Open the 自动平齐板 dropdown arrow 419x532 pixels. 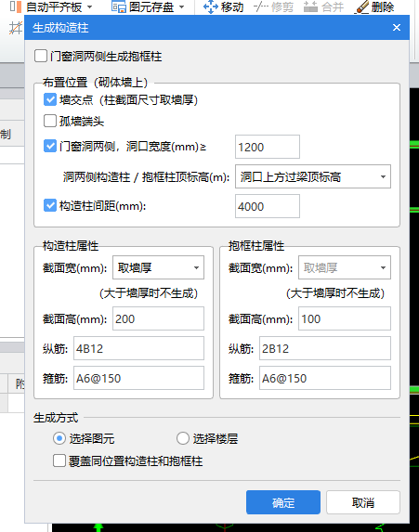[x=89, y=7]
